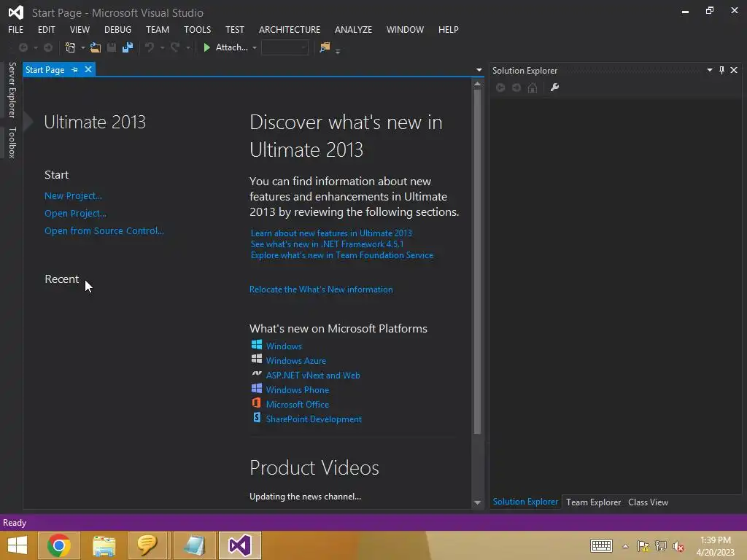Open File Explorer from the taskbar

104,545
